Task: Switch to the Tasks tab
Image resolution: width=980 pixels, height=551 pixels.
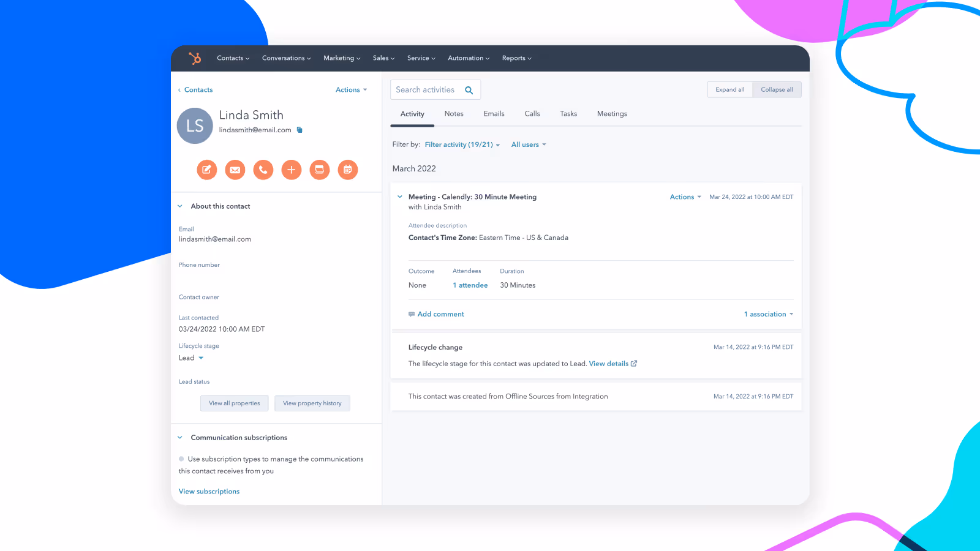Action: pyautogui.click(x=568, y=114)
